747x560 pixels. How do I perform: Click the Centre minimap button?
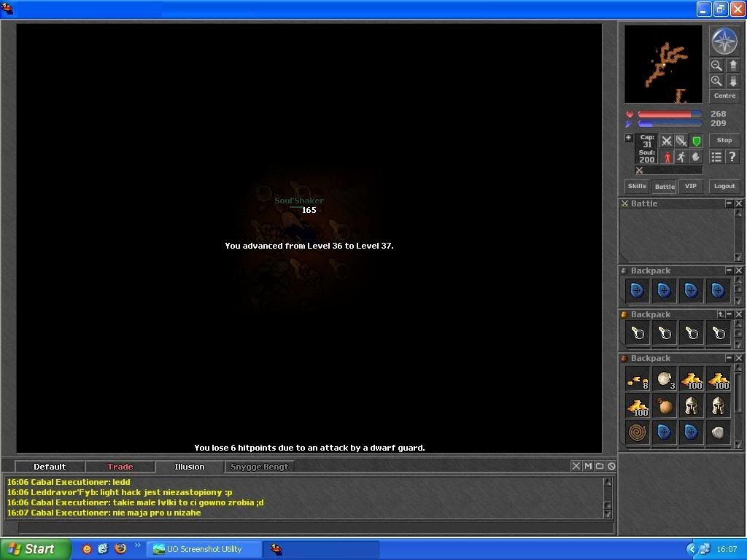coord(724,96)
